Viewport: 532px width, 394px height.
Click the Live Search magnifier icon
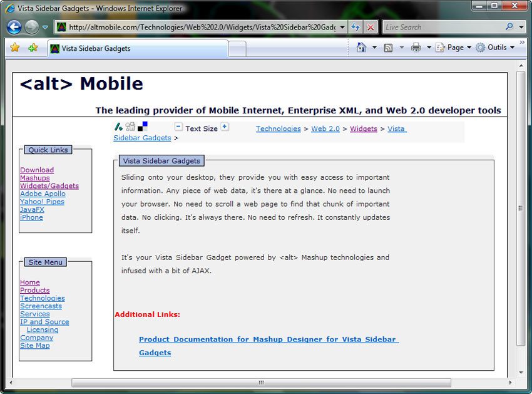(x=509, y=27)
